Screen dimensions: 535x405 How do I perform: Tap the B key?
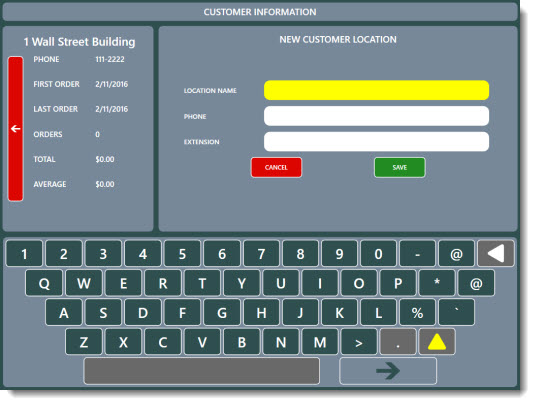point(242,342)
